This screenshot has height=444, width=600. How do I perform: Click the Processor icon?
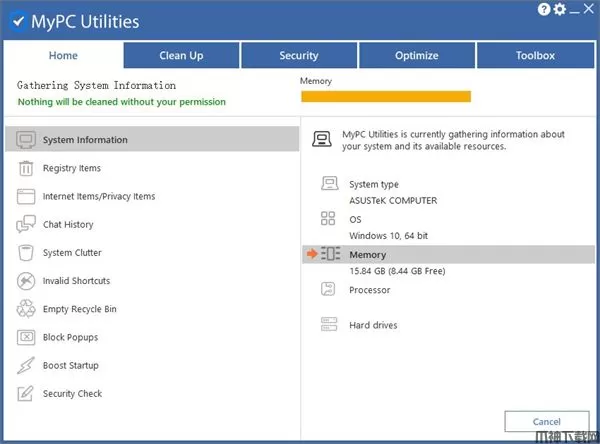(x=329, y=290)
